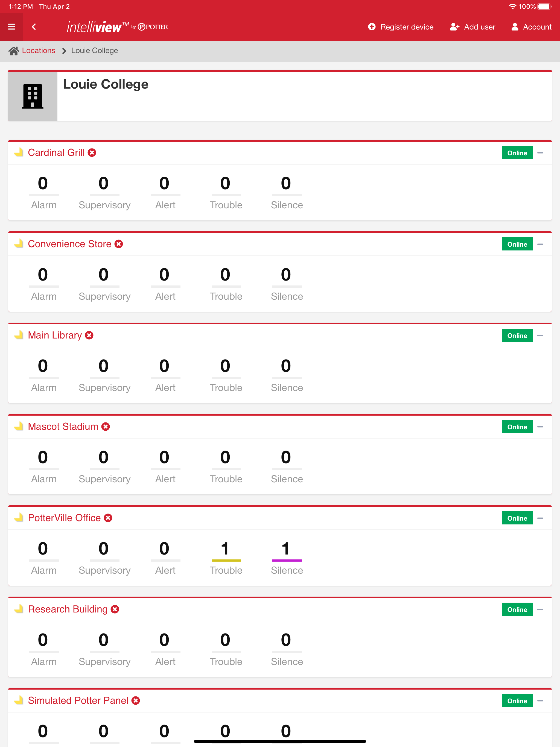
Task: Open the Account menu
Action: [x=531, y=27]
